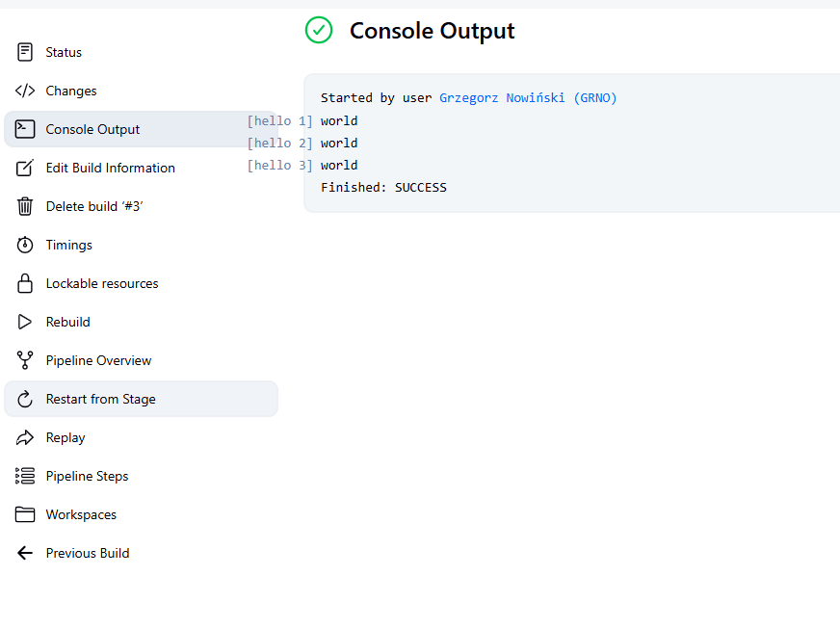This screenshot has width=840, height=628.
Task: Click the Rebuild play triangle icon
Action: (25, 322)
